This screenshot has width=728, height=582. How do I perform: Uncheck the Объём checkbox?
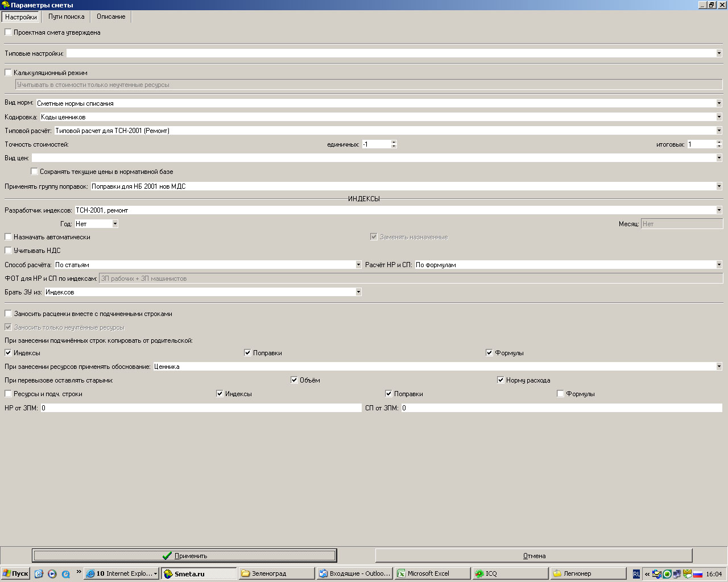[x=294, y=380]
